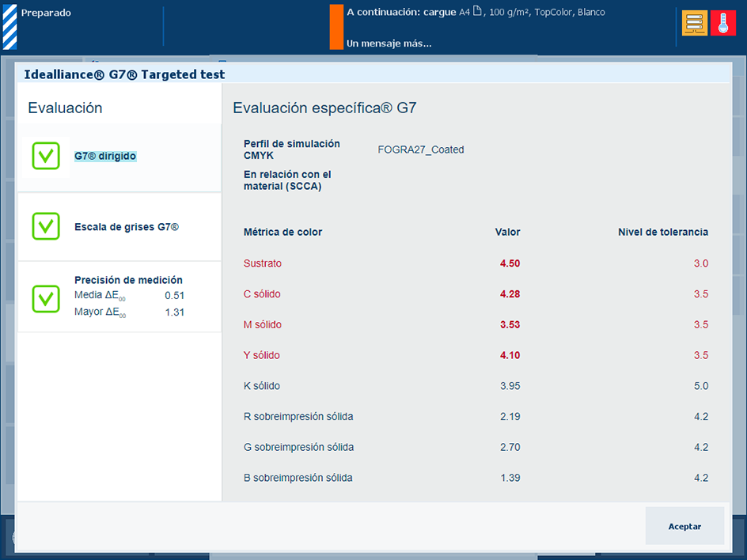
Task: Click green checkmark beside Escala de grises G7
Action: coord(46,226)
